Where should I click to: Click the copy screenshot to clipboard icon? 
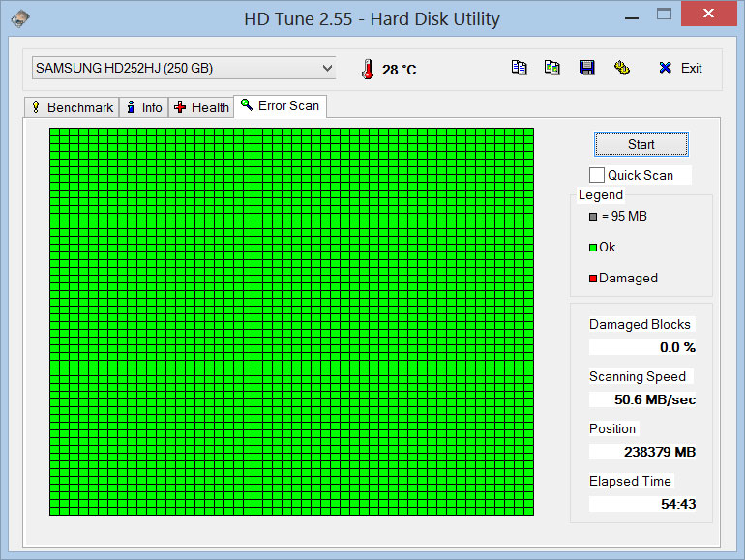coord(551,68)
